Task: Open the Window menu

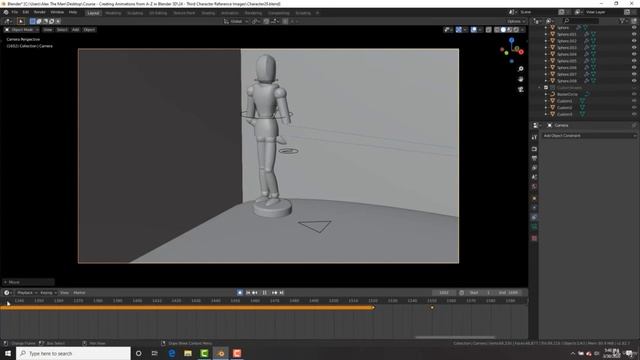Action: pyautogui.click(x=57, y=12)
